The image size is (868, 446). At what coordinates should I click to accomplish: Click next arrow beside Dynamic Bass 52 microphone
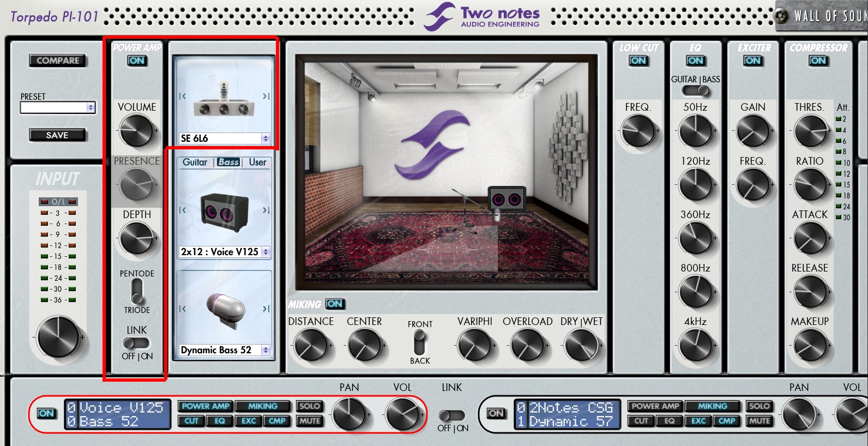point(266,309)
